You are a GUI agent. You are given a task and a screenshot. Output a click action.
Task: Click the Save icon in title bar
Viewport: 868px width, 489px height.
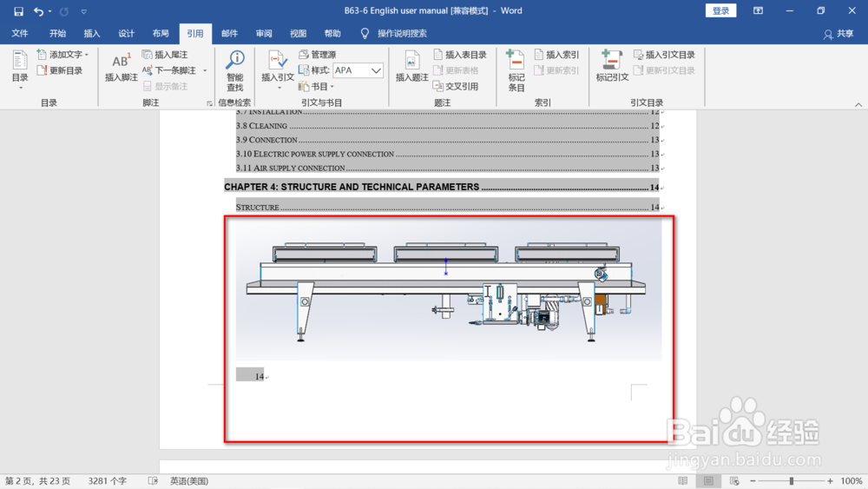point(18,11)
